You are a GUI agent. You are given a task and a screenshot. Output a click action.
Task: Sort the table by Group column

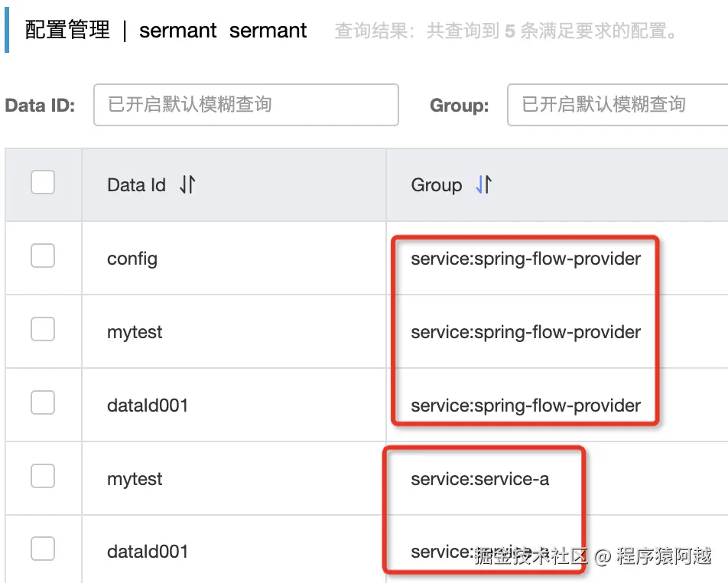(x=483, y=185)
